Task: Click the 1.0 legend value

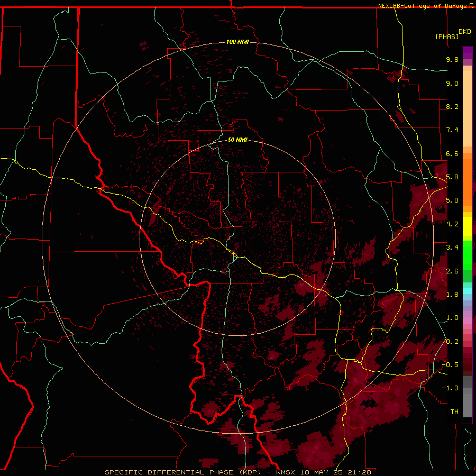Action: click(x=452, y=318)
